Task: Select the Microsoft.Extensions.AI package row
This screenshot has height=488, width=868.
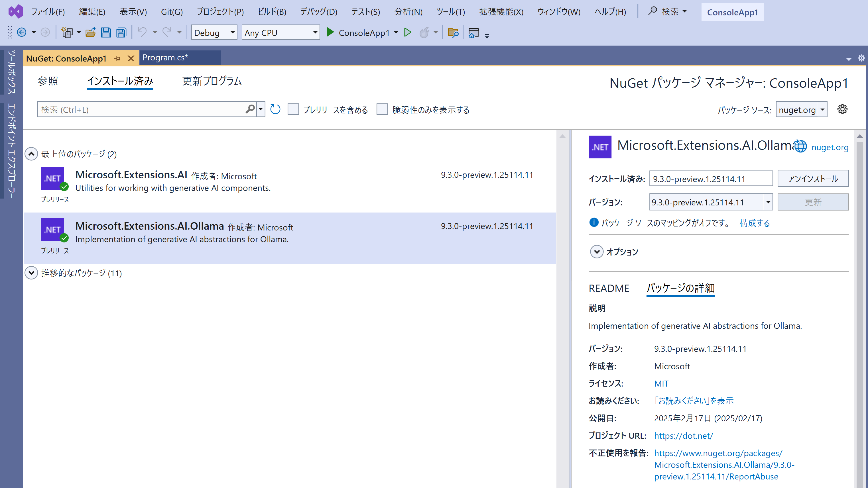Action: [x=290, y=187]
